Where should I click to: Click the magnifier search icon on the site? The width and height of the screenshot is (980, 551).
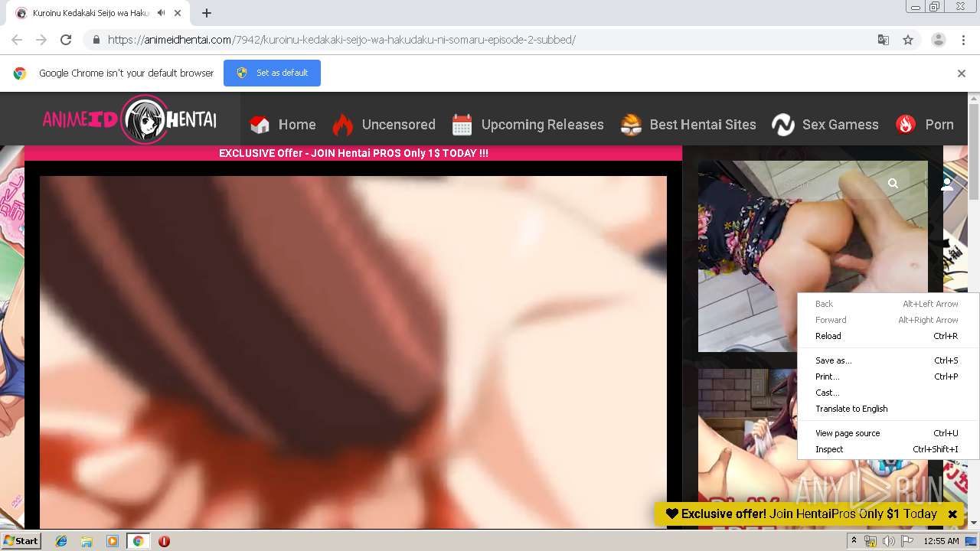coord(893,184)
